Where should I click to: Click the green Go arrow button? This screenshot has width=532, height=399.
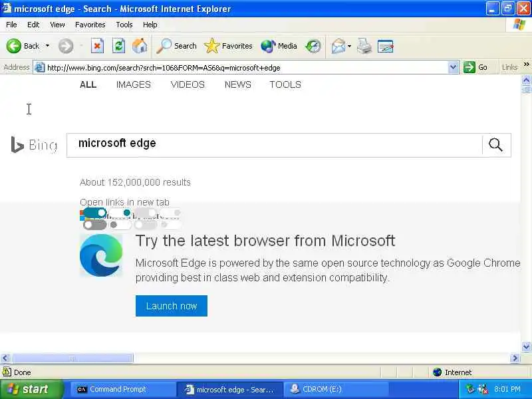[469, 67]
